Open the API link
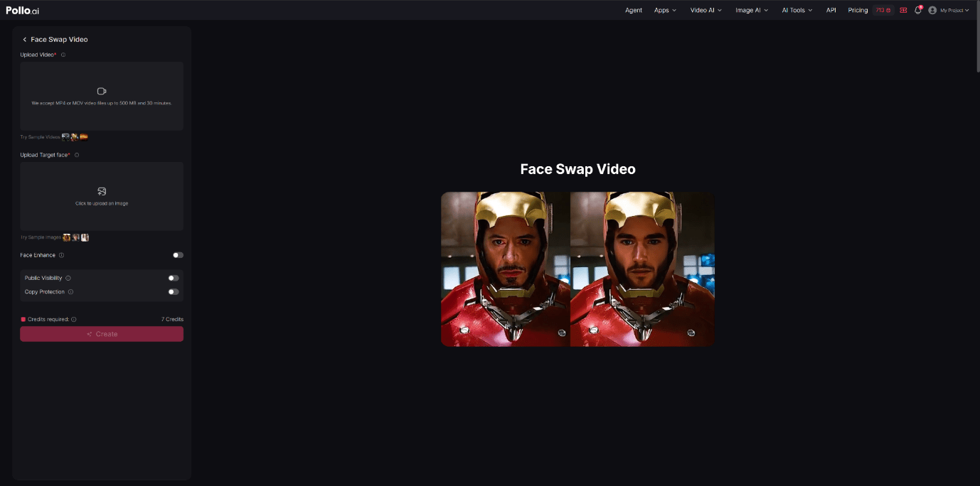This screenshot has width=980, height=486. pyautogui.click(x=831, y=10)
